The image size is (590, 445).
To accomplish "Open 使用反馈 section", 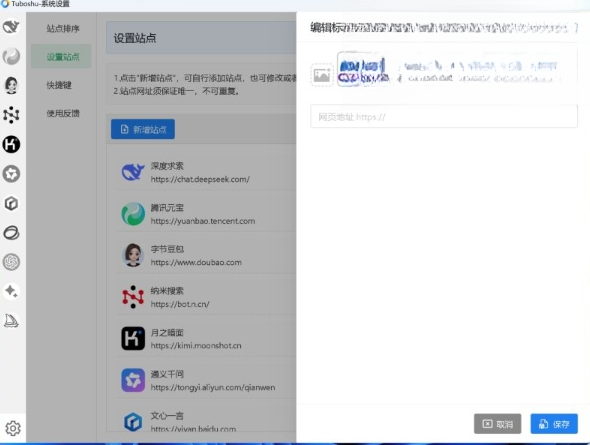I will coord(63,113).
